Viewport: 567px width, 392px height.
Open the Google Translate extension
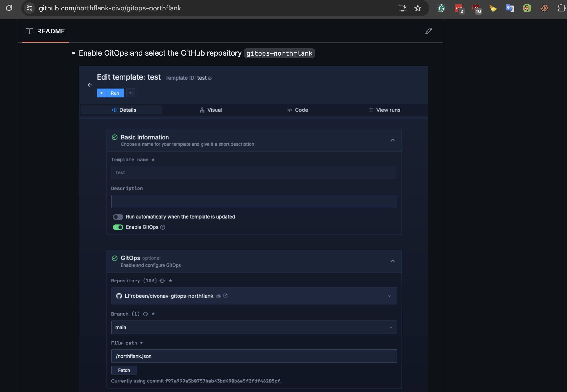tap(510, 8)
